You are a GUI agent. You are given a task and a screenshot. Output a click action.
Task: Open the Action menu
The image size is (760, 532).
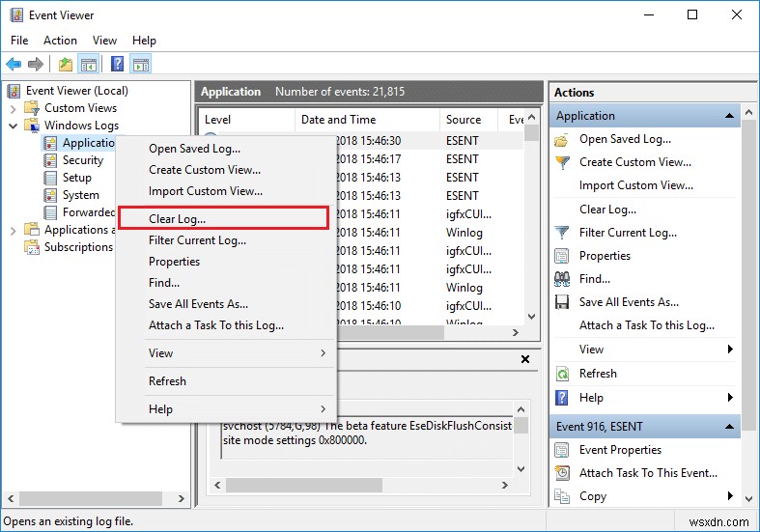60,41
